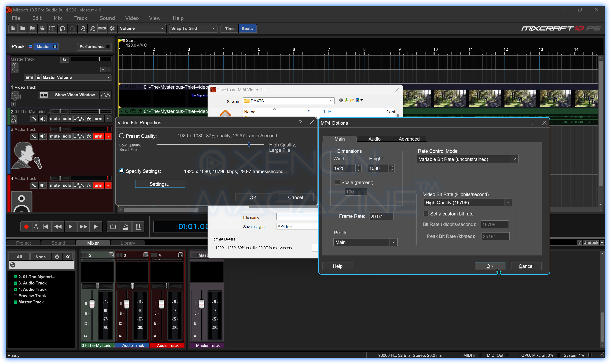The image size is (611, 364).
Task: Open Preferences with the gear toolbar icon
Action: pos(112,29)
